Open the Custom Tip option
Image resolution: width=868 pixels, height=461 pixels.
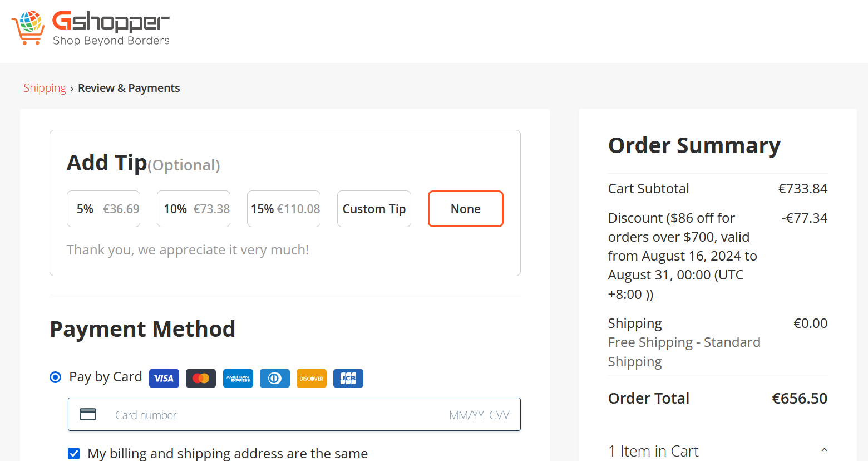point(374,209)
